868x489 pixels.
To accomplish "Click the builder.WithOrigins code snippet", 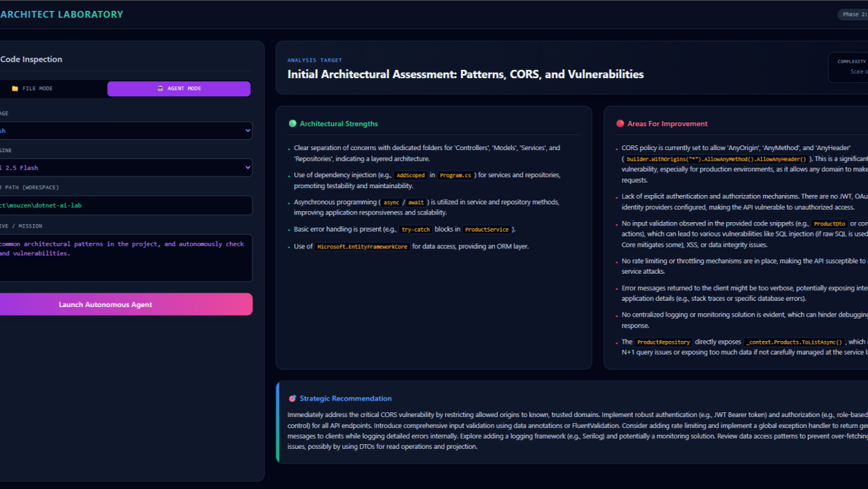I will 716,158.
